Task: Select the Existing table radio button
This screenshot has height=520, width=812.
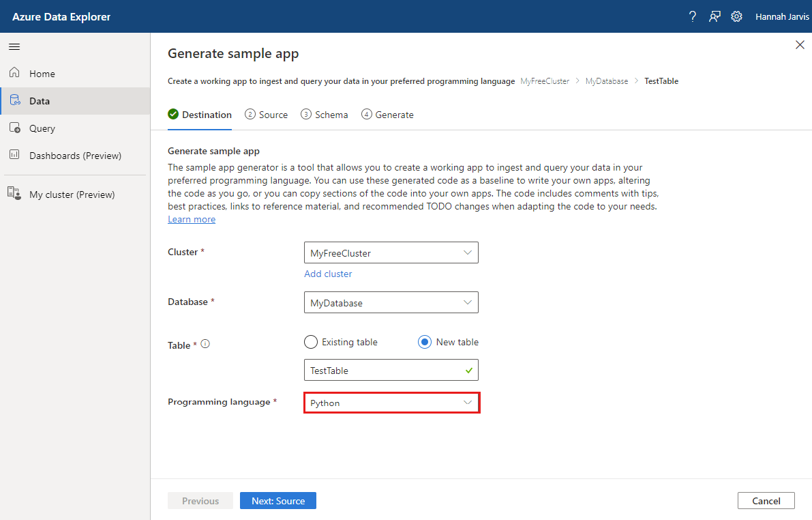Action: (311, 342)
